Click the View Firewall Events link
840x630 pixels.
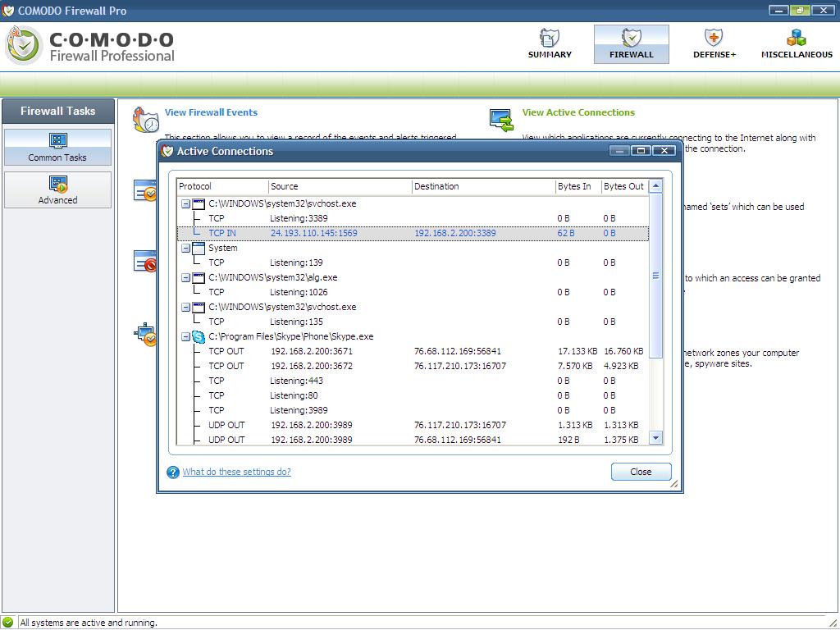[211, 112]
